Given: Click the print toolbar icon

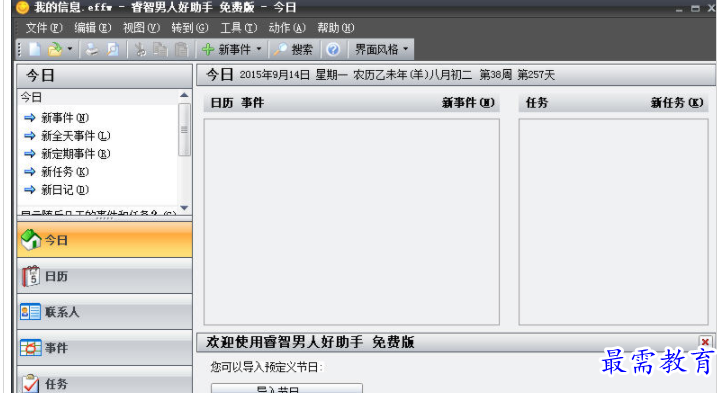Looking at the screenshot, I should click(92, 49).
